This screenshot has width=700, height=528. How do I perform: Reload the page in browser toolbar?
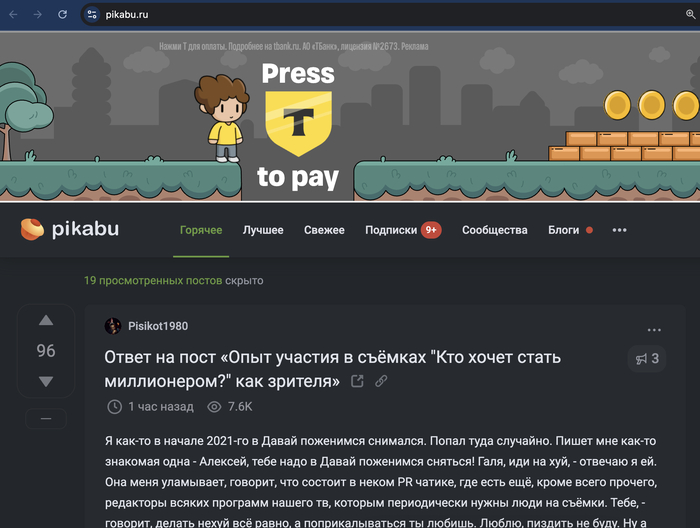click(62, 14)
